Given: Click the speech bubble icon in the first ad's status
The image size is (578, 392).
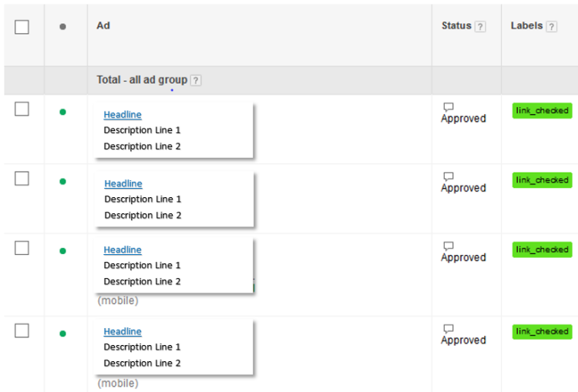Looking at the screenshot, I should [449, 107].
